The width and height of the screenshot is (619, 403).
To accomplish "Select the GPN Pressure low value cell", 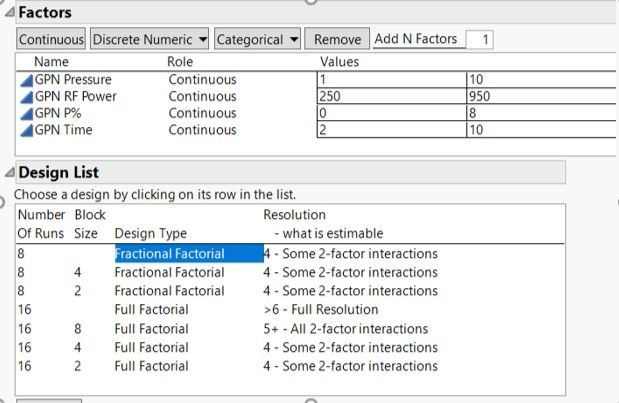I will pos(390,80).
